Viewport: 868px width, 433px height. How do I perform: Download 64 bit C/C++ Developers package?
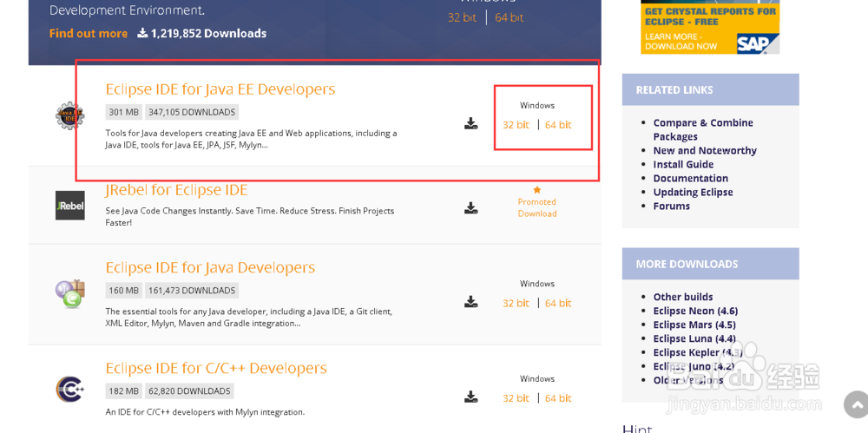pyautogui.click(x=558, y=398)
